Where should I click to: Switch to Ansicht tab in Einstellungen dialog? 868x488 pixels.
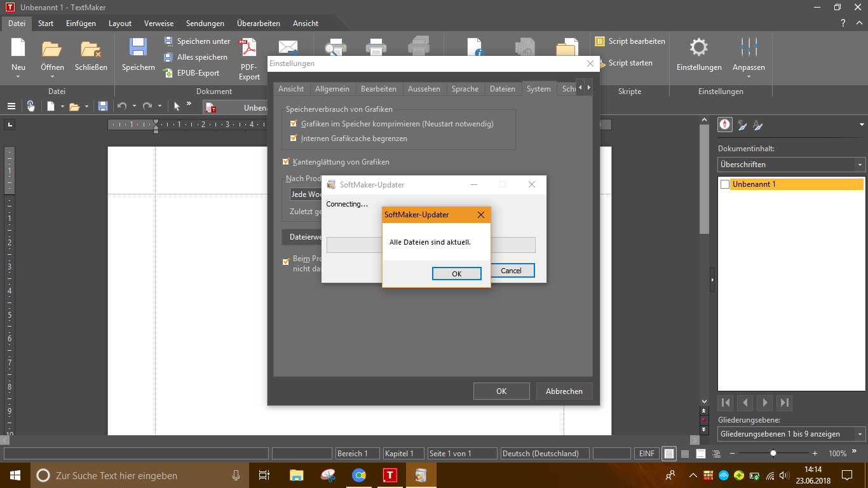click(x=291, y=89)
